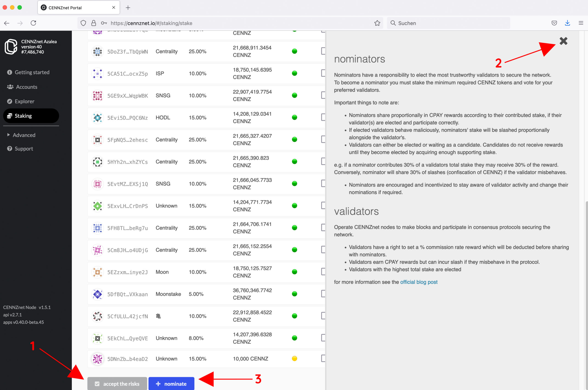Click the 8.00% commission for 5EkChL…QyeQVE
This screenshot has width=588, height=390.
click(x=196, y=338)
